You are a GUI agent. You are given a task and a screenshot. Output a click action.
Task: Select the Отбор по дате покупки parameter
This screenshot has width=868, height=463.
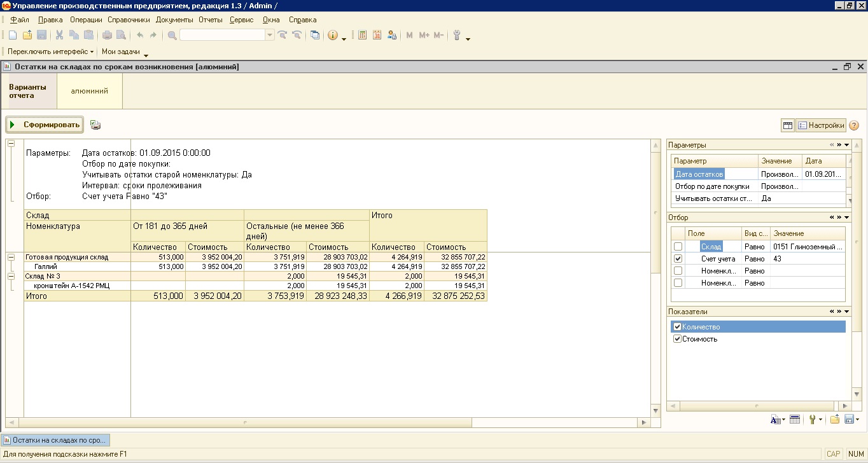(759, 186)
